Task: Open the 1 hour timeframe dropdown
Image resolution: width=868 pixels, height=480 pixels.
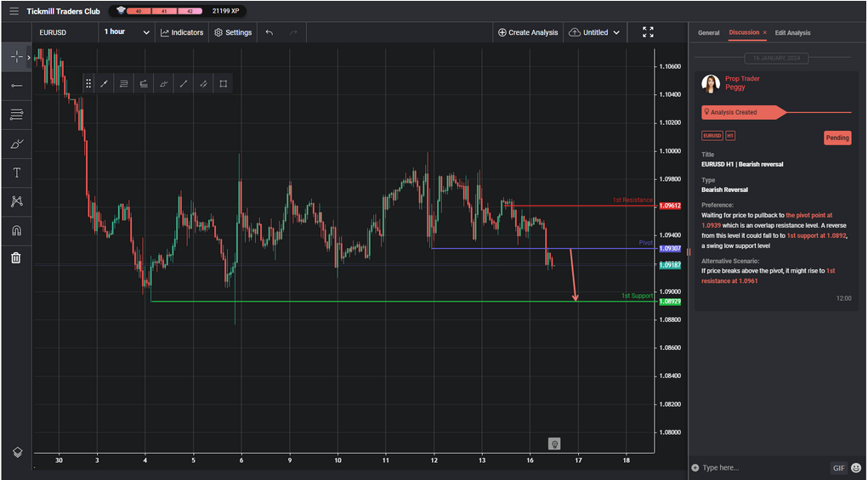Action: click(x=127, y=32)
